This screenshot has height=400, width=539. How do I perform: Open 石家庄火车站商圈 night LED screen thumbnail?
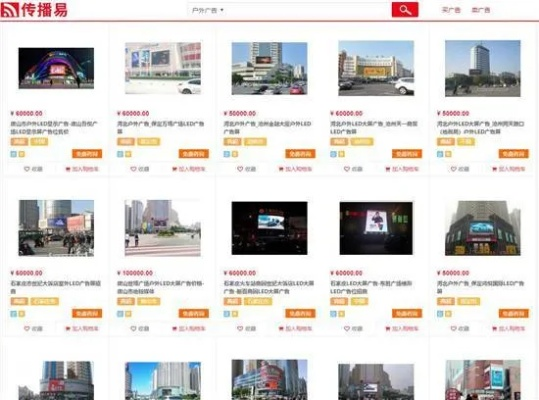270,228
